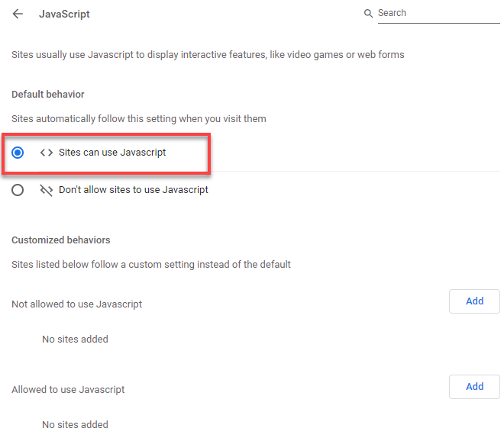Click the angle brackets code icon
Image resolution: width=504 pixels, height=441 pixels.
(x=47, y=153)
